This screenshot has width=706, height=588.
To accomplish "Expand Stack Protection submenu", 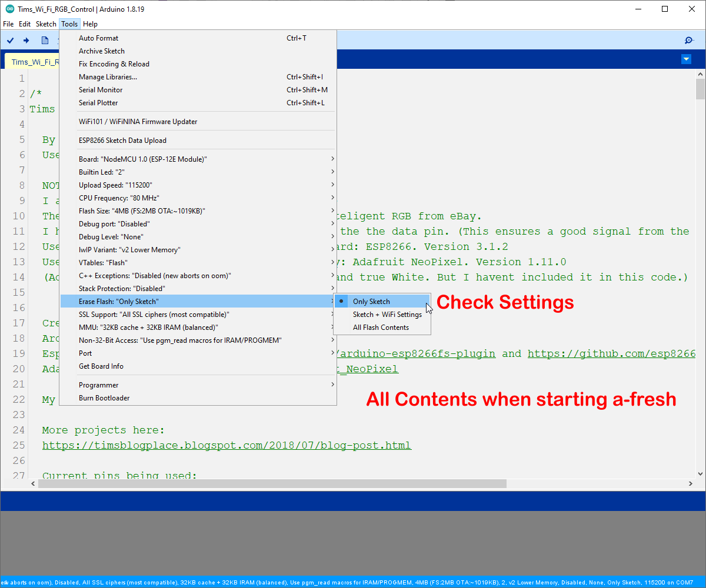I will pyautogui.click(x=198, y=289).
